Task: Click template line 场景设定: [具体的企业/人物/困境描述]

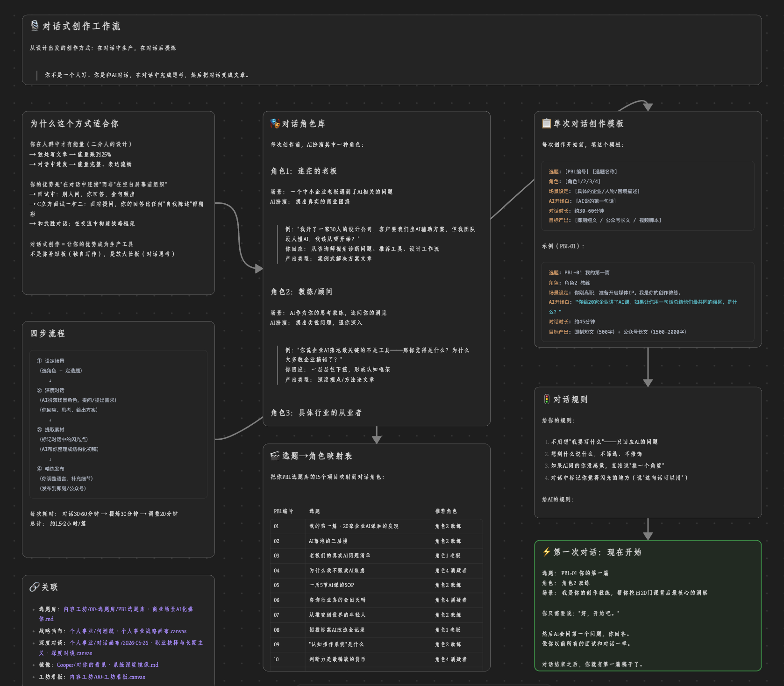Action: point(594,191)
